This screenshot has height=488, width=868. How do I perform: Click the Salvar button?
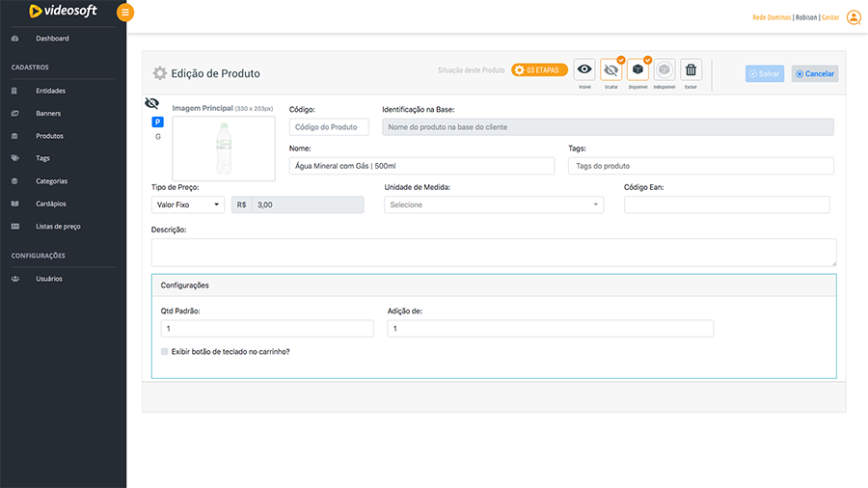pos(764,73)
